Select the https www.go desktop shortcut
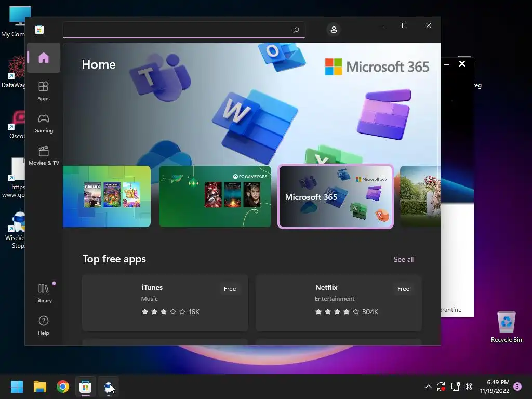 click(x=12, y=178)
